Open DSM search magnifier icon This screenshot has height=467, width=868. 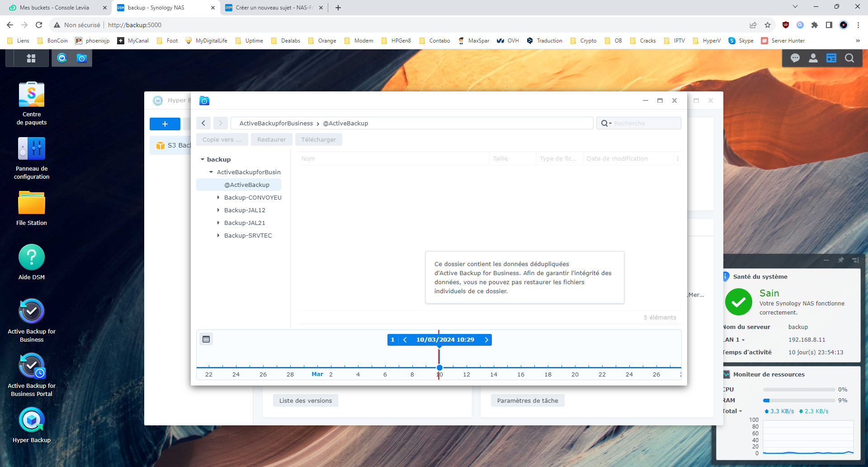pyautogui.click(x=849, y=58)
